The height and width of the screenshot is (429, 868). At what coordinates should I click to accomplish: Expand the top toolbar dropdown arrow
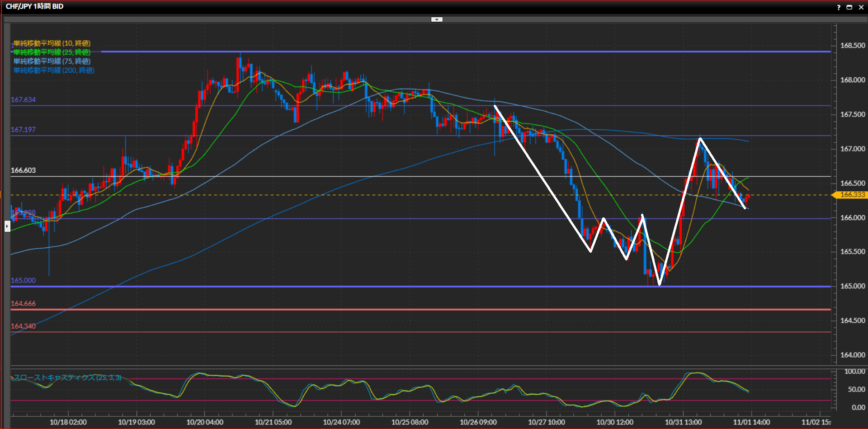pos(437,19)
